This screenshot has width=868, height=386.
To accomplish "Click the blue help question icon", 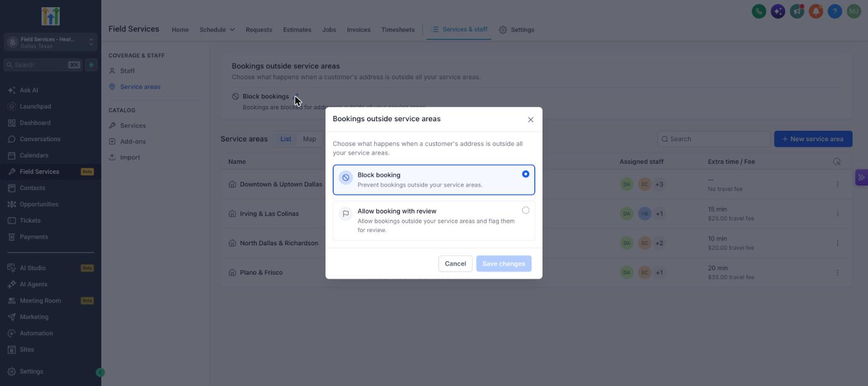I will click(x=835, y=11).
